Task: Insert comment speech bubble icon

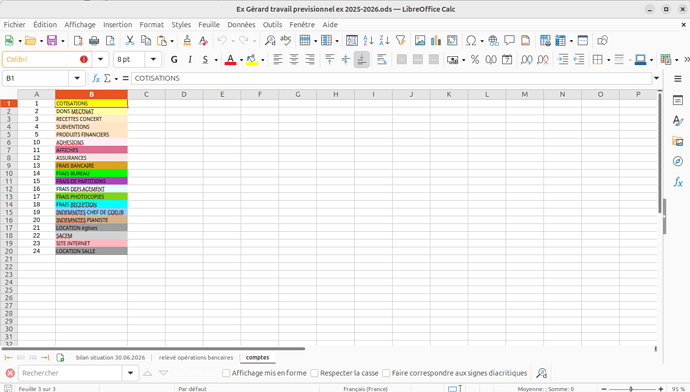Action: point(509,40)
